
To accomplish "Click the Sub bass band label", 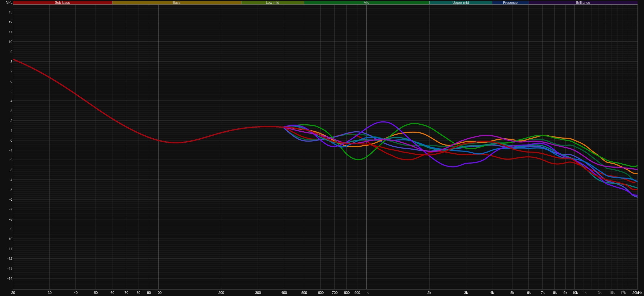I will (x=62, y=2).
